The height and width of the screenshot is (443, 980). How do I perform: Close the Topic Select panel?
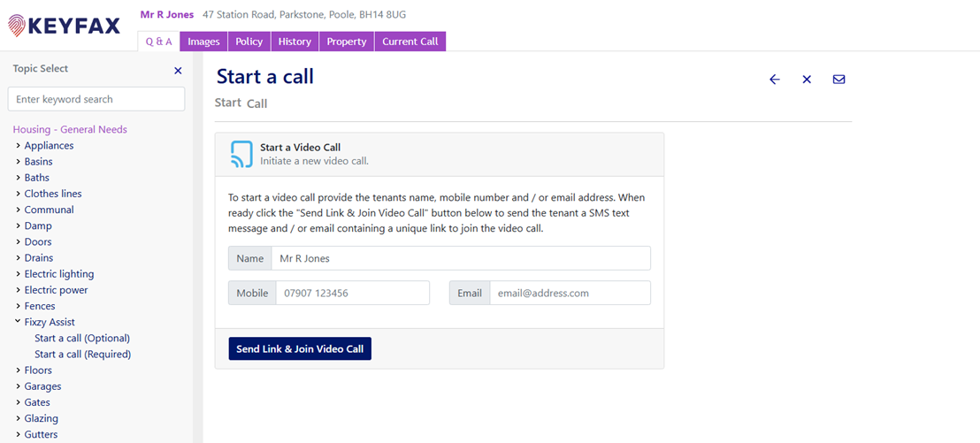pos(178,71)
